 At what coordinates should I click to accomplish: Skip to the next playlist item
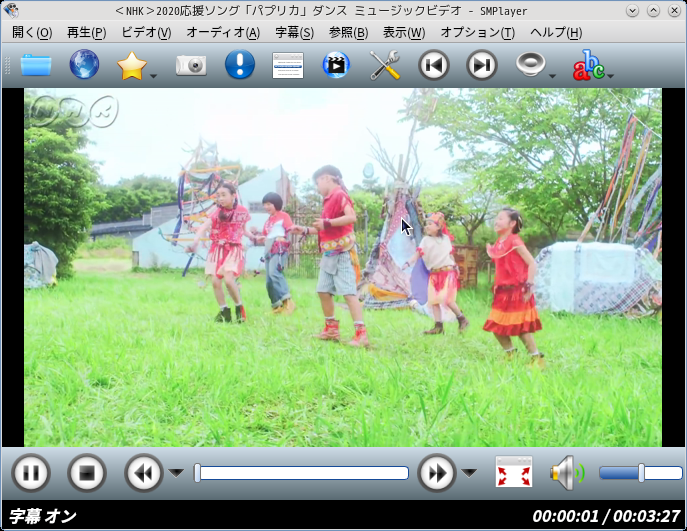tap(482, 65)
